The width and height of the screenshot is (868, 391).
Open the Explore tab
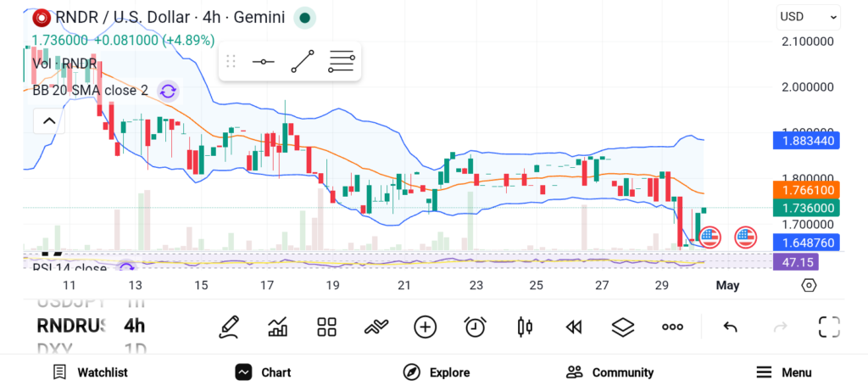[x=437, y=372]
